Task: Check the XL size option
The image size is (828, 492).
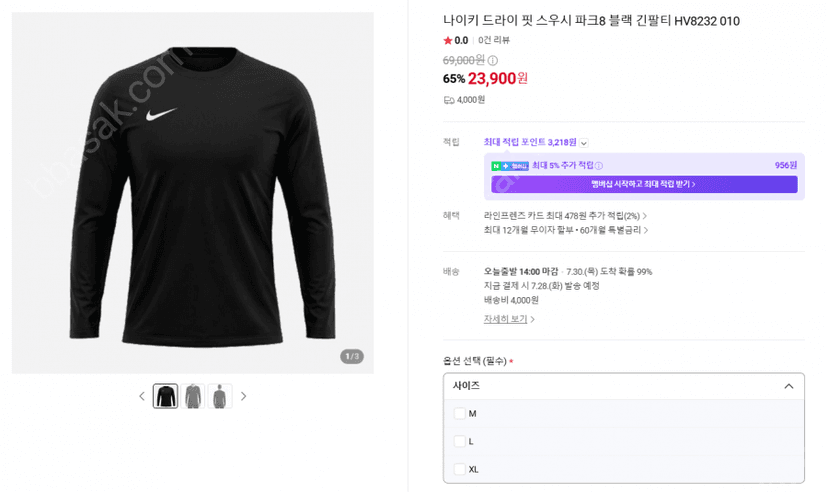Action: point(459,469)
